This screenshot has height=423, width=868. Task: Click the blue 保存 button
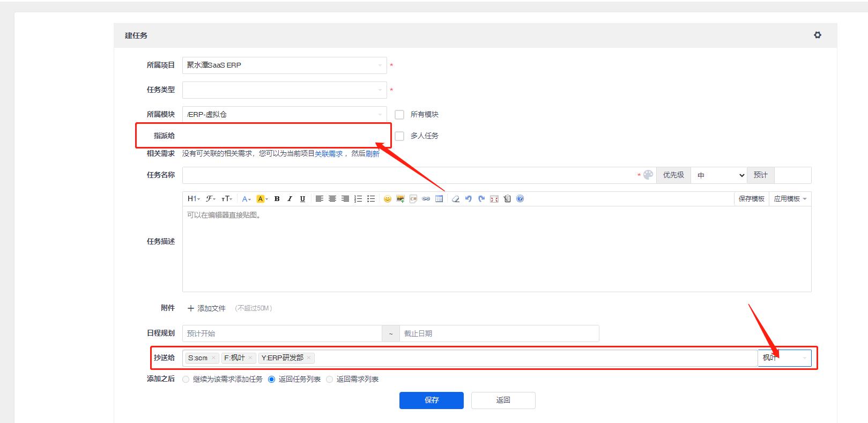click(x=432, y=400)
